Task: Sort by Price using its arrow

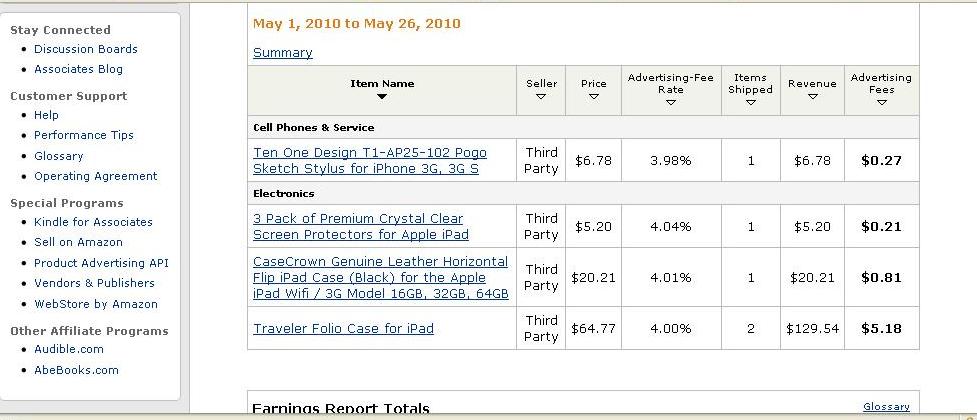Action: coord(594,97)
